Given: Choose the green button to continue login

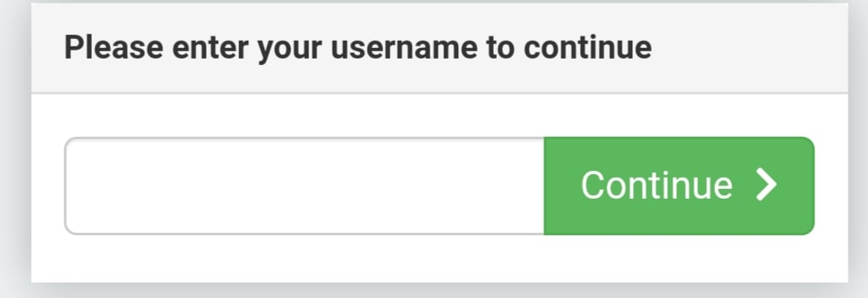Looking at the screenshot, I should [679, 186].
